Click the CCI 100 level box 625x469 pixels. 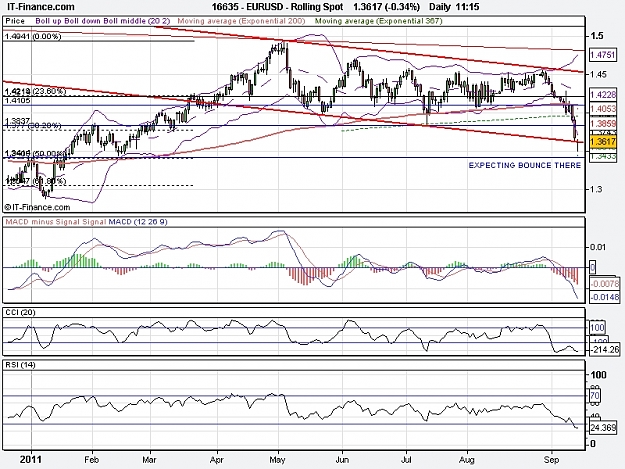[597, 328]
